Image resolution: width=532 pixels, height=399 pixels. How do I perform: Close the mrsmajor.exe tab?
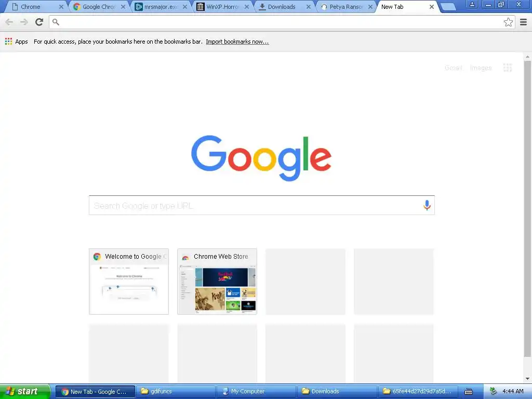pyautogui.click(x=185, y=7)
